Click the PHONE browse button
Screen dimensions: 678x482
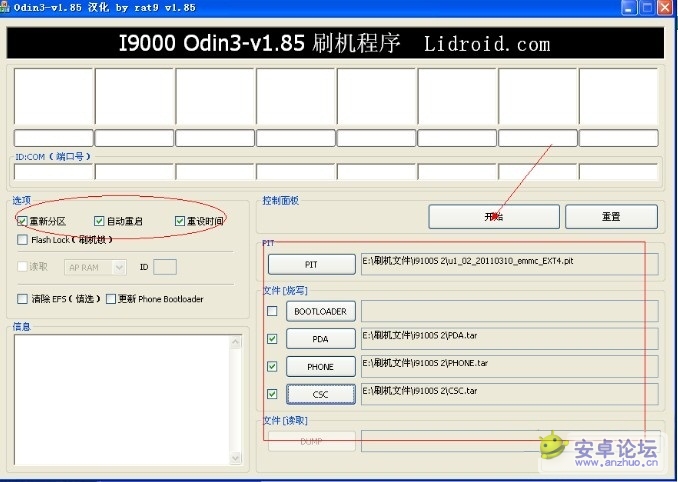tap(321, 367)
